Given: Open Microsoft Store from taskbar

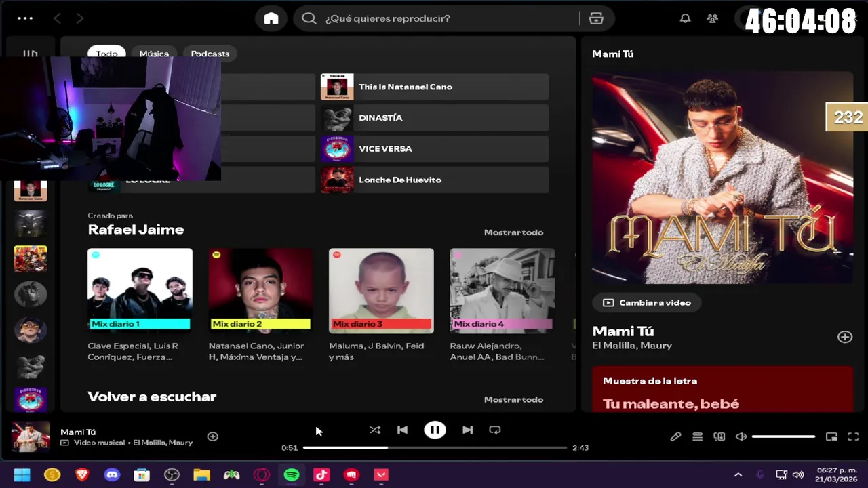Looking at the screenshot, I should click(142, 475).
